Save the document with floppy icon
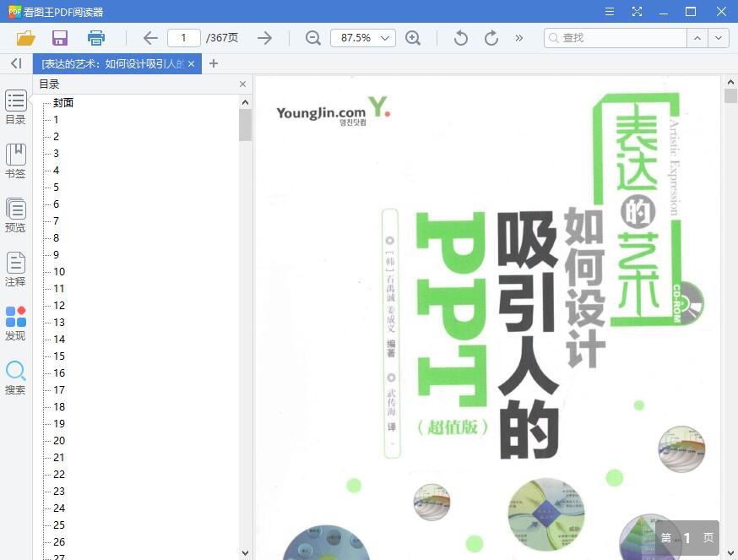 click(60, 38)
